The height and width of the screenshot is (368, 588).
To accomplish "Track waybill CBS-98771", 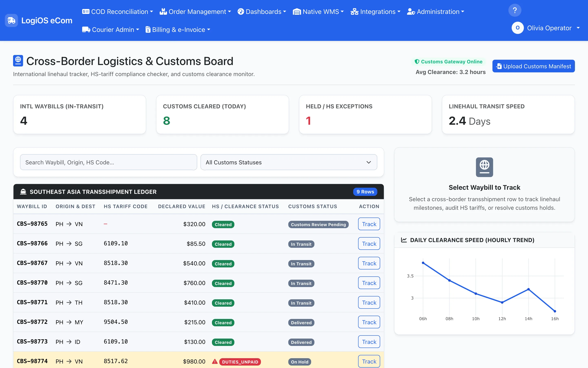I will coord(369,303).
